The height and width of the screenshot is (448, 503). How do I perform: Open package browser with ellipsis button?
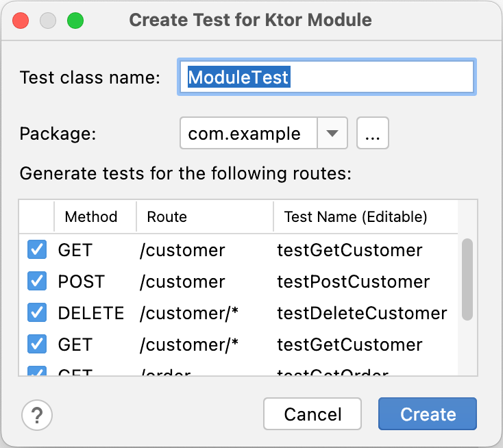coord(373,133)
